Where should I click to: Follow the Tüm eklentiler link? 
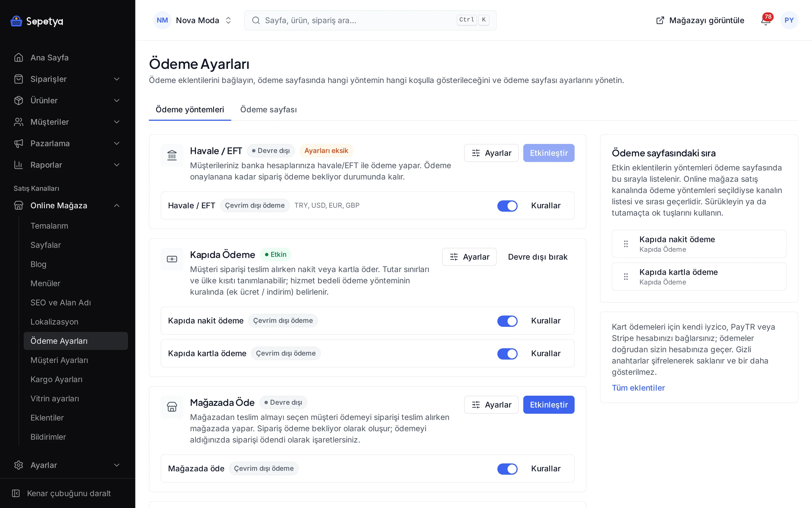click(x=638, y=388)
